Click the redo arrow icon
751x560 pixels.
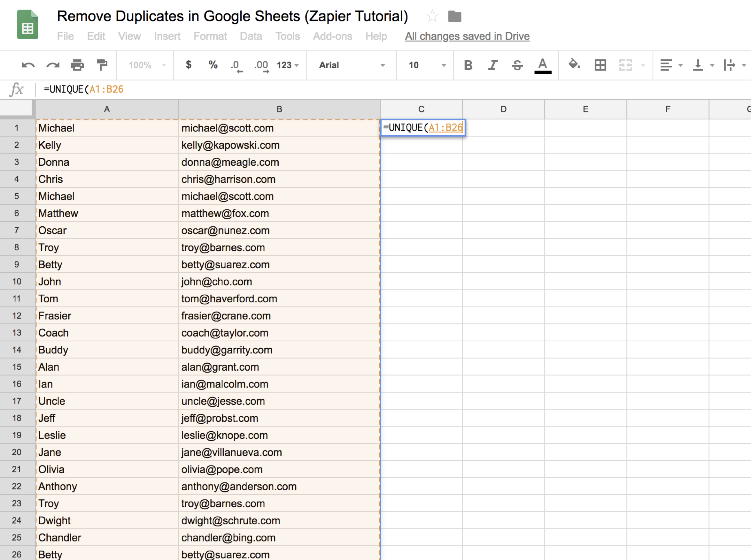pyautogui.click(x=53, y=65)
